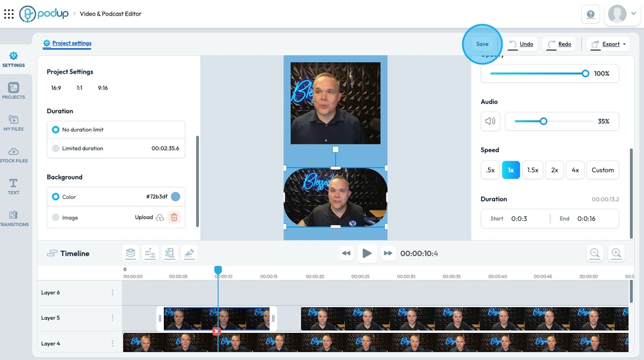The width and height of the screenshot is (644, 360).
Task: Click the red X marker on timeline
Action: (216, 331)
